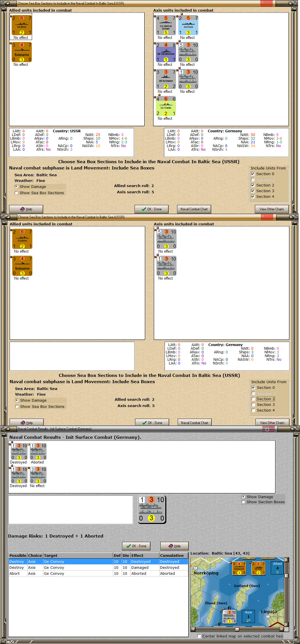300x644 pixels.
Task: Select the BB Schlesien unit counter
Action: pyautogui.click(x=166, y=79)
